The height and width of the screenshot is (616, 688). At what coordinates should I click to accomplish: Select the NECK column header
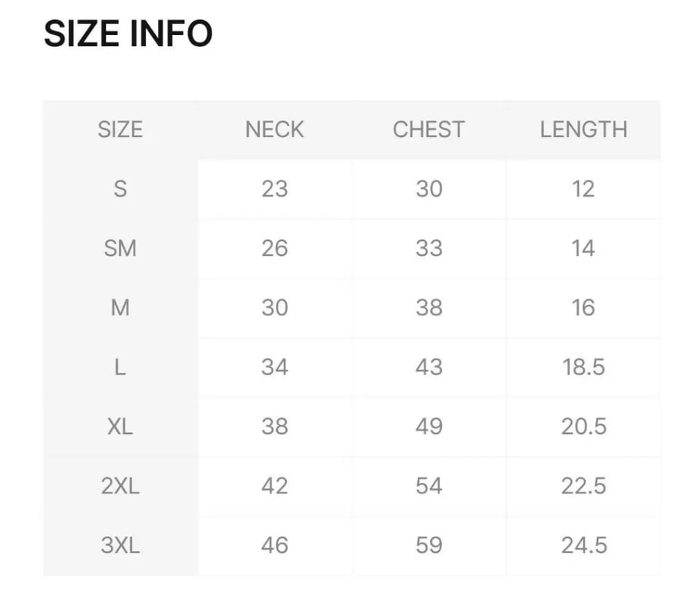point(274,130)
